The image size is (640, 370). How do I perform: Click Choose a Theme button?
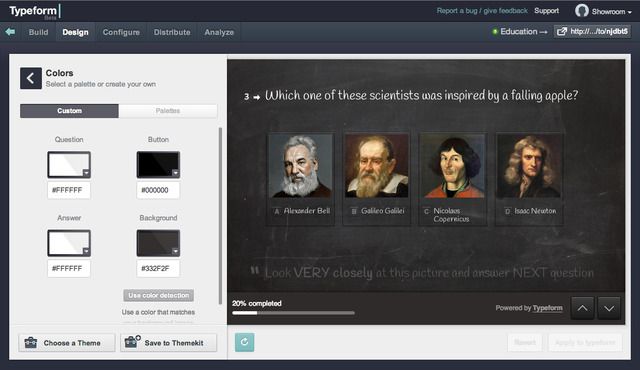coord(67,343)
